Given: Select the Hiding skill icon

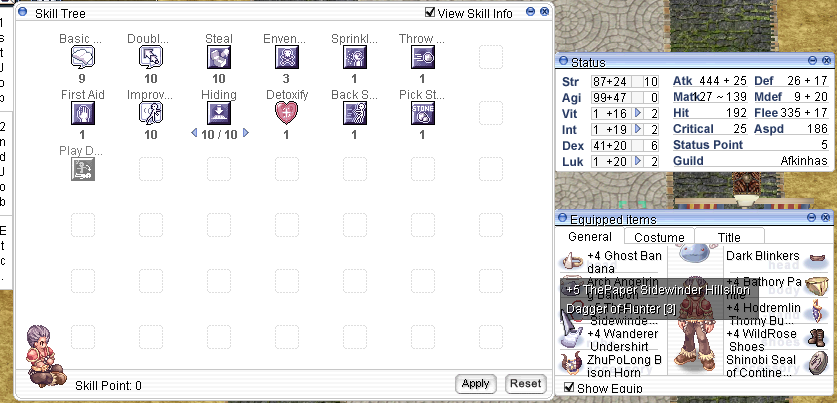Looking at the screenshot, I should (x=219, y=113).
